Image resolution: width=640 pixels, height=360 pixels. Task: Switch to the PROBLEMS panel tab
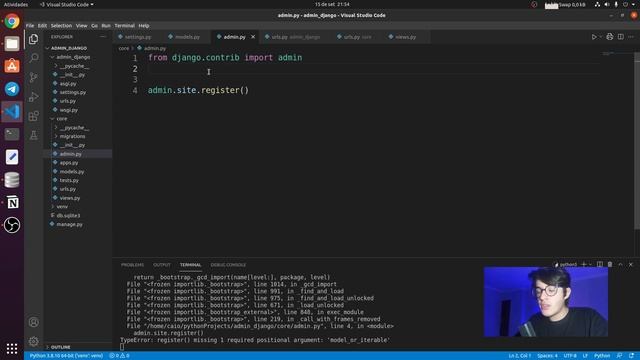tap(132, 265)
